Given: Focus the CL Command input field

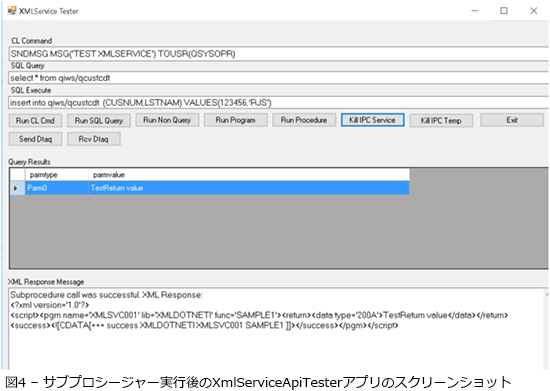Looking at the screenshot, I should point(279,54).
